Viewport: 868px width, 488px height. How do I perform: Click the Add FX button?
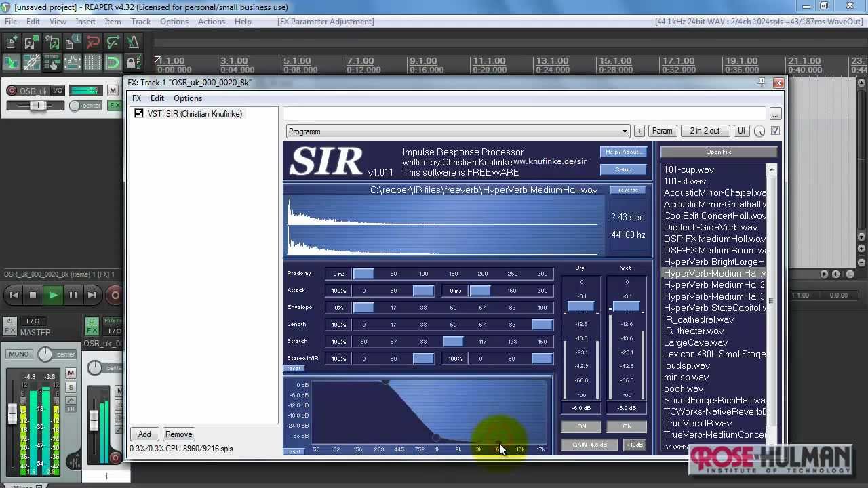point(144,434)
